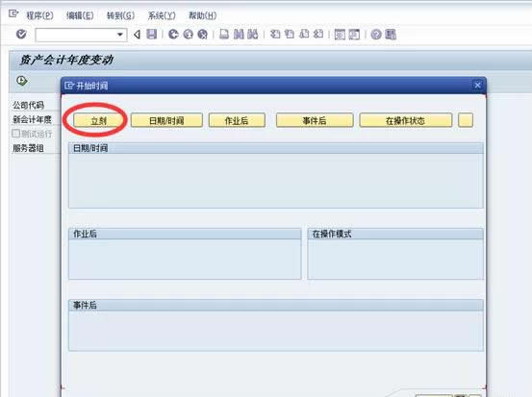
Task: Open the 程序(P) menu
Action: pos(39,15)
